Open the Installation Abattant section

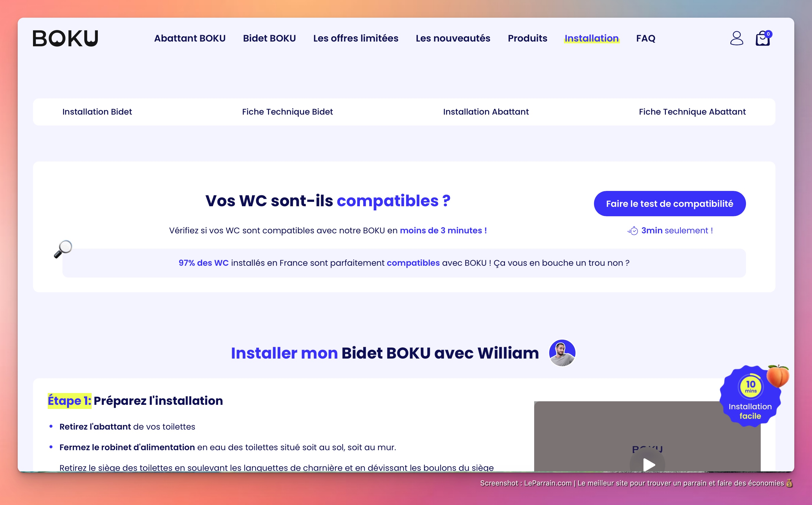tap(486, 112)
